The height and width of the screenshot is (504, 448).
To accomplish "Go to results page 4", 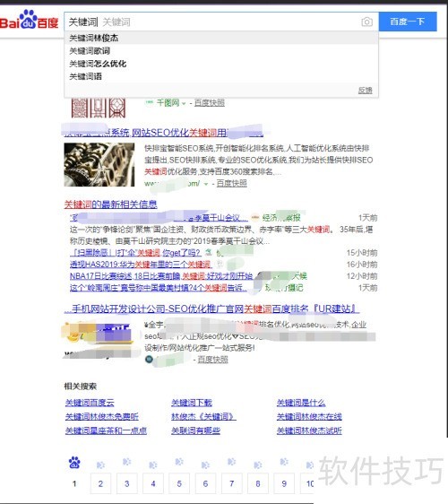I will (x=153, y=483).
